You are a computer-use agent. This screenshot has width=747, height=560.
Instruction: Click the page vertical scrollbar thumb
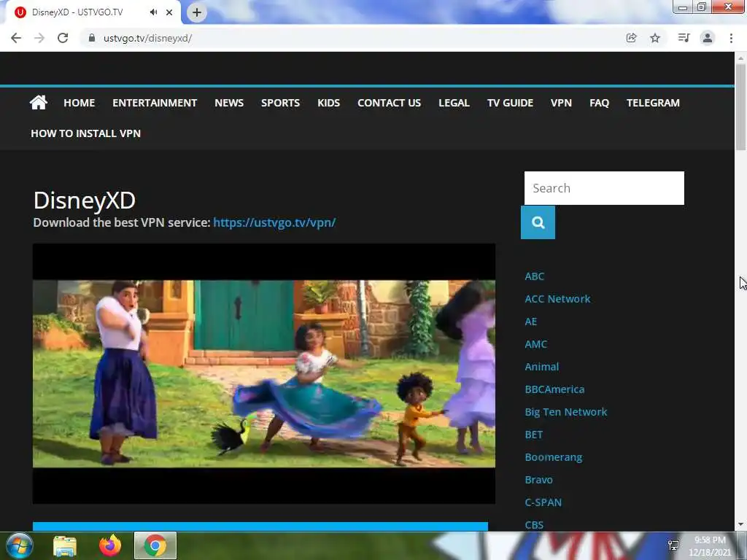coord(740,107)
